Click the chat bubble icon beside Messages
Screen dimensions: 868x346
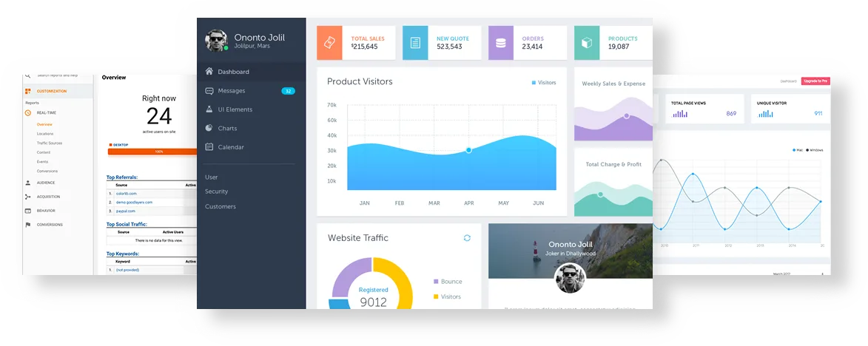(x=209, y=91)
